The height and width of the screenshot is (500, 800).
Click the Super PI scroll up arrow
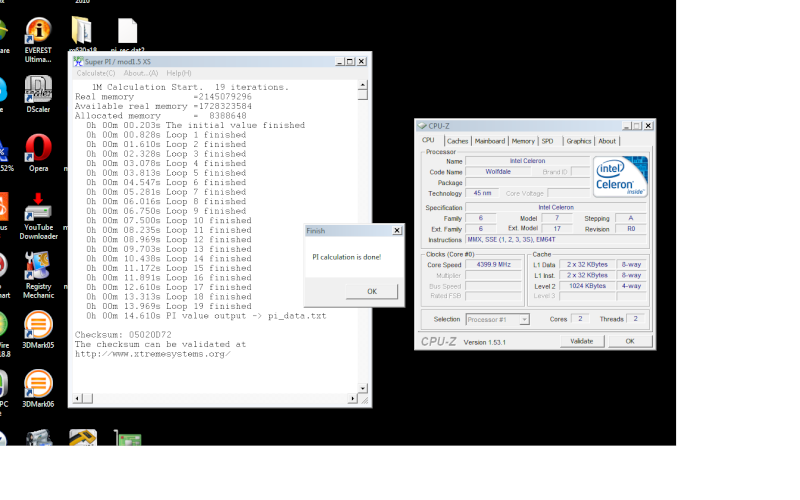[x=363, y=85]
